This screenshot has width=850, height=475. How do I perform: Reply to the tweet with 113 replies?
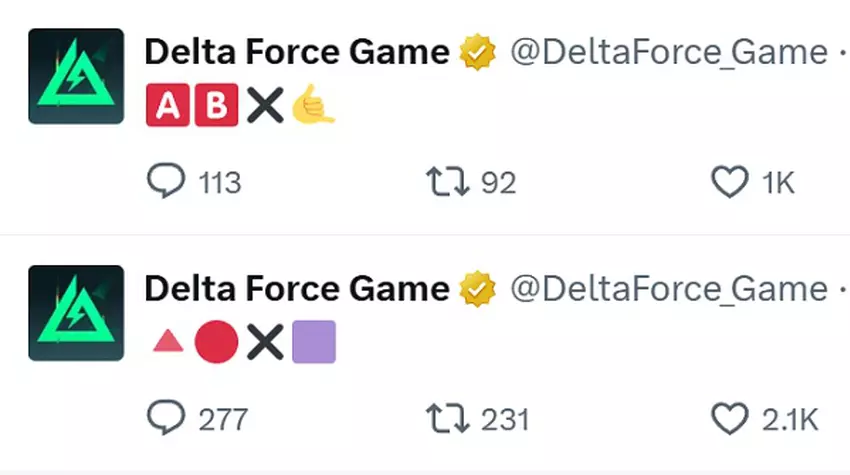(167, 183)
